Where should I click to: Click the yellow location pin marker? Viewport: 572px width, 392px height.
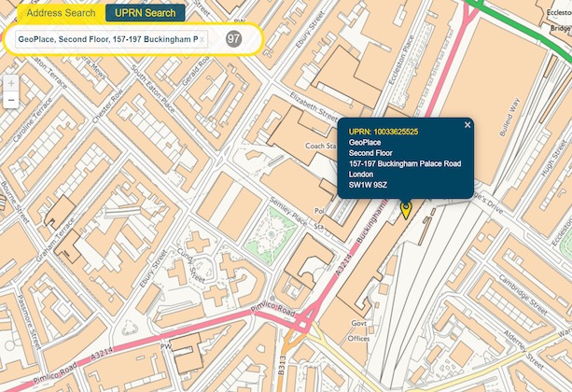(x=405, y=209)
